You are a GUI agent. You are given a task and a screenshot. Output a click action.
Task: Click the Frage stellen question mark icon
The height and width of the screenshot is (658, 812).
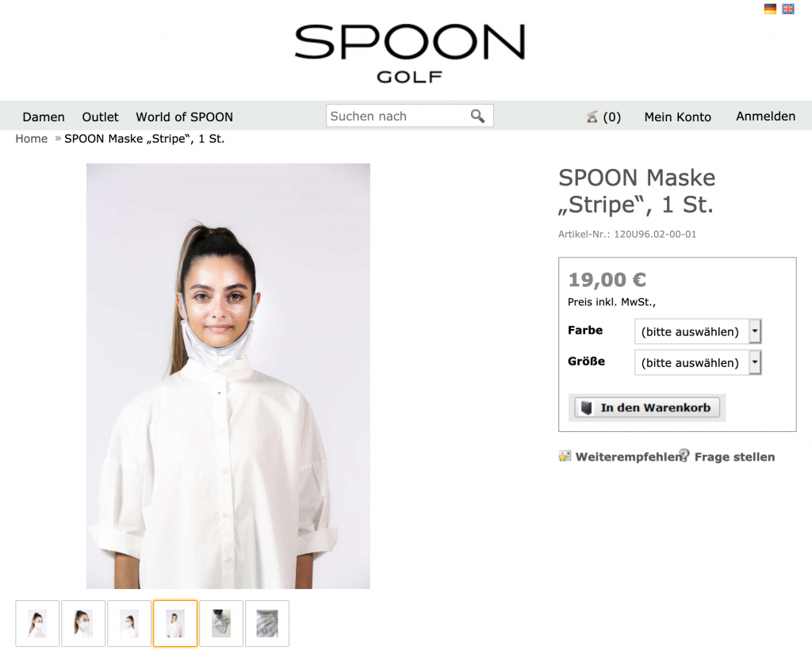coord(684,455)
